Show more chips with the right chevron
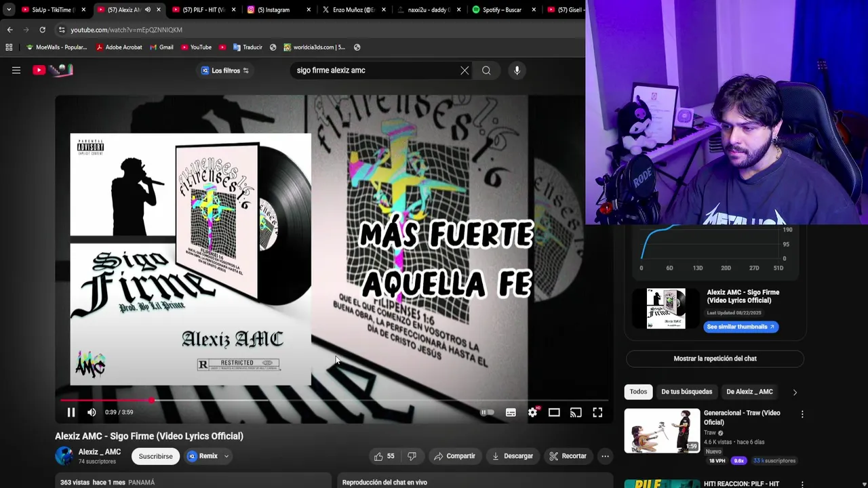868x488 pixels. click(795, 392)
